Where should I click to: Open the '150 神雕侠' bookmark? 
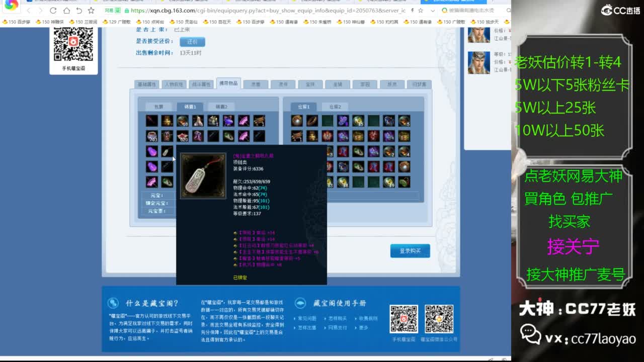click(49, 22)
